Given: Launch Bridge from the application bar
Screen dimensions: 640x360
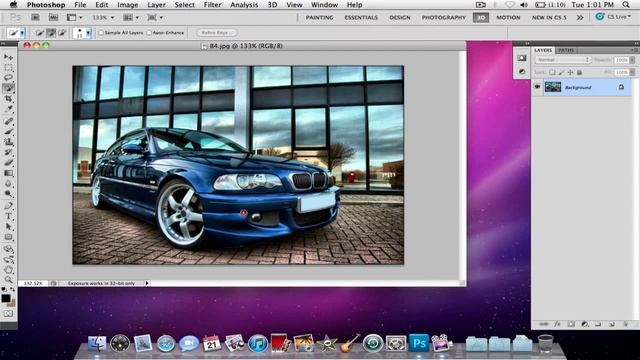Looking at the screenshot, I should tap(36, 18).
